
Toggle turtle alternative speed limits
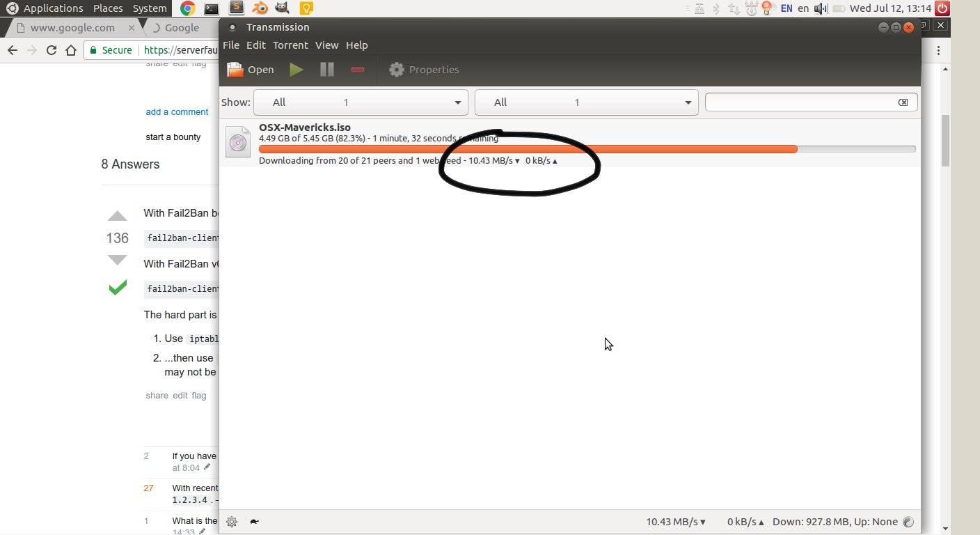[254, 522]
